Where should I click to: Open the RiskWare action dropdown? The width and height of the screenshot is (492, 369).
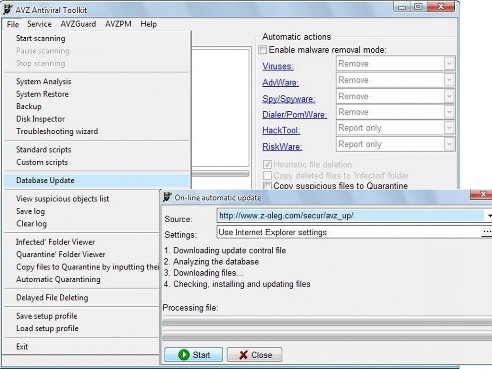[449, 144]
